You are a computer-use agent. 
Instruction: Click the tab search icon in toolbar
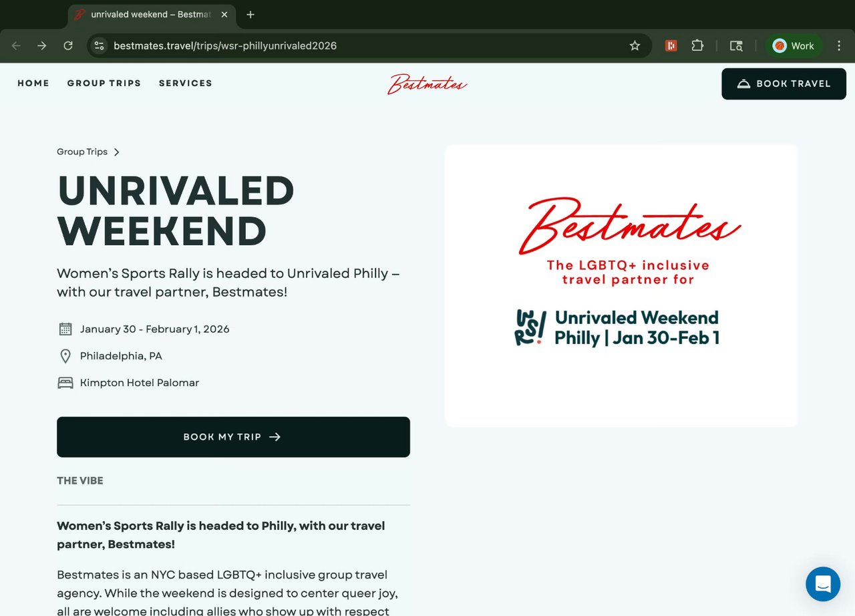coord(736,45)
